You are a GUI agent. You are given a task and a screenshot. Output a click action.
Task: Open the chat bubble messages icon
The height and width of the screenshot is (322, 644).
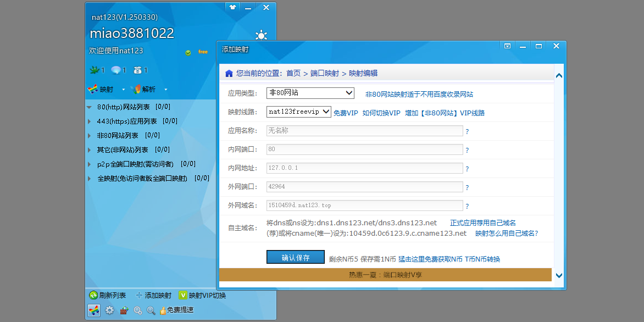pos(116,70)
